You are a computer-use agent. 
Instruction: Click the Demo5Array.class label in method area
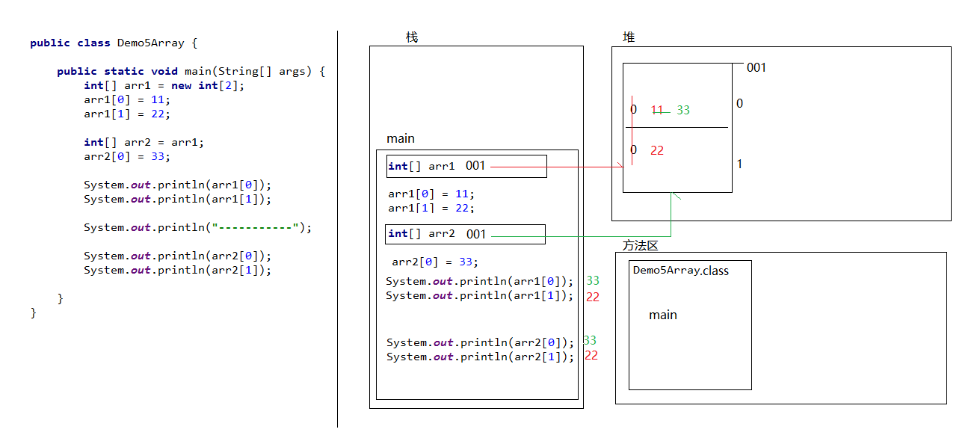click(680, 271)
